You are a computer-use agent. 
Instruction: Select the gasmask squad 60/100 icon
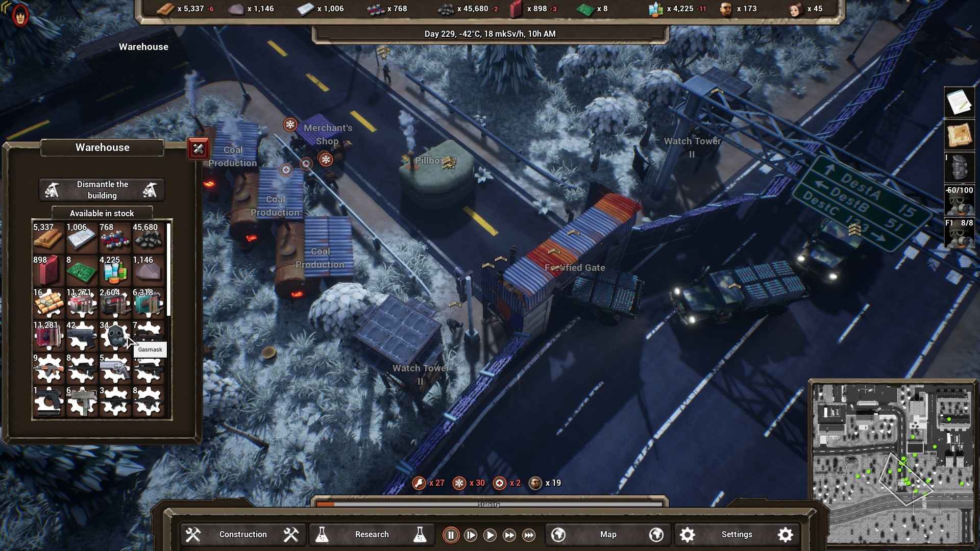(x=959, y=201)
